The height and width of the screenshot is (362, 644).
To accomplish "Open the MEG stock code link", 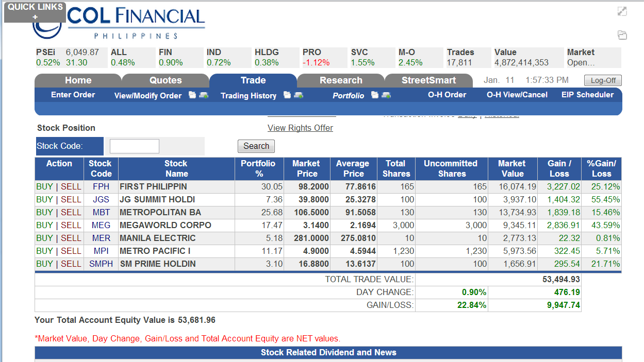I will [x=101, y=225].
